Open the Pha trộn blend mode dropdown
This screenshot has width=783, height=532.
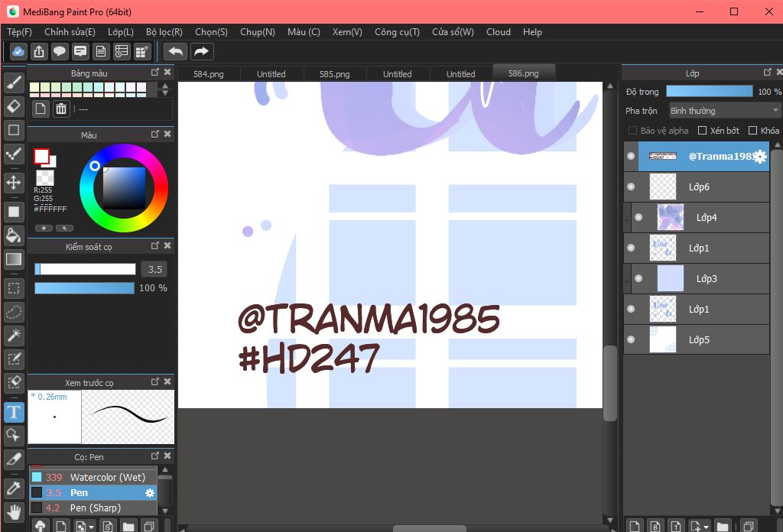pos(724,110)
